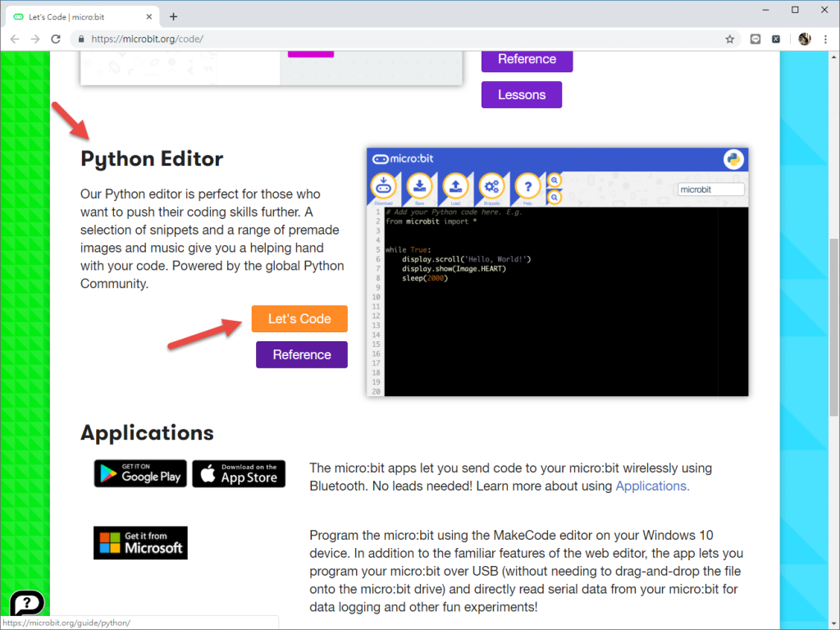Open the Lessons button

[x=522, y=95]
